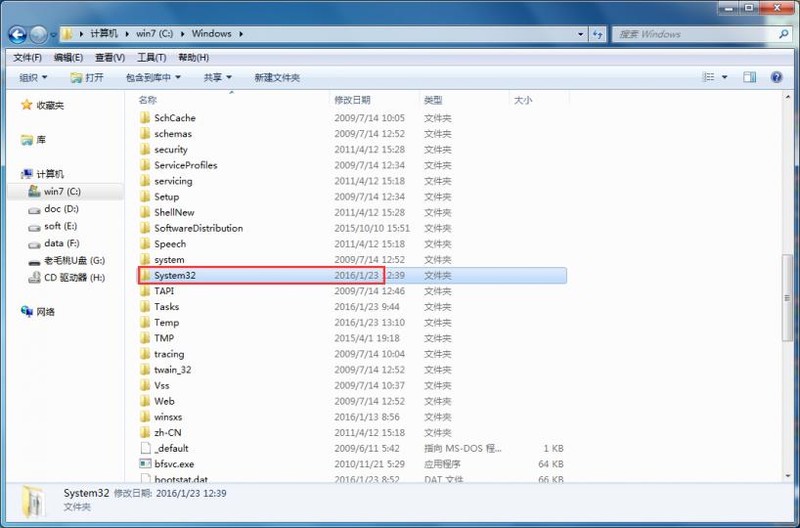The width and height of the screenshot is (800, 528).
Task: Click the Vss folder name
Action: (162, 386)
